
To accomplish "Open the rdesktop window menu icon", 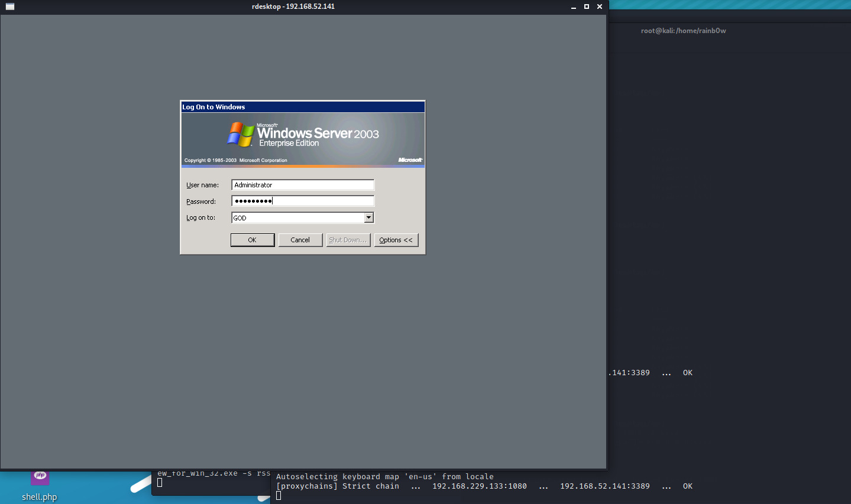I will click(x=9, y=6).
